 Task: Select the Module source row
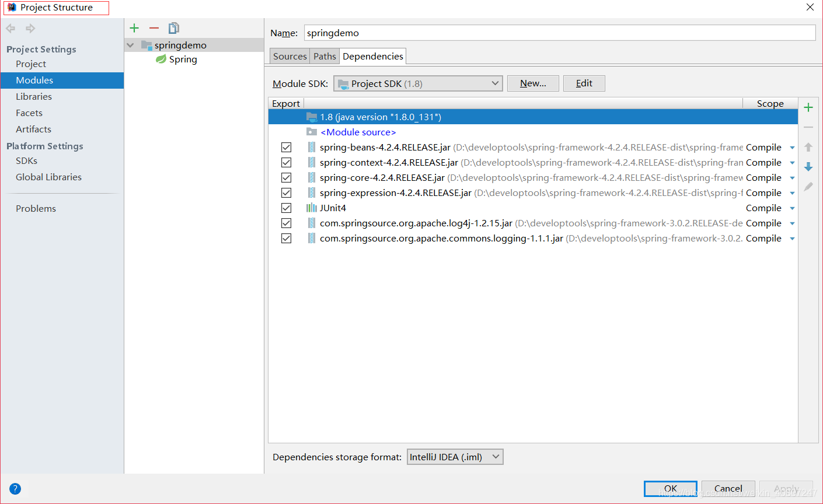click(533, 132)
